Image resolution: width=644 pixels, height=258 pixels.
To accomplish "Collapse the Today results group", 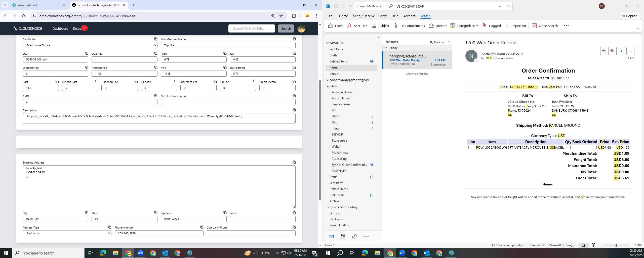I will (x=386, y=48).
